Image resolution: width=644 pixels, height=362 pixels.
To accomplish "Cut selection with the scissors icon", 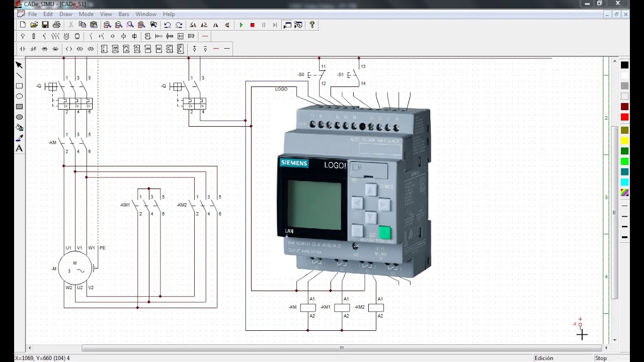I will pyautogui.click(x=71, y=25).
